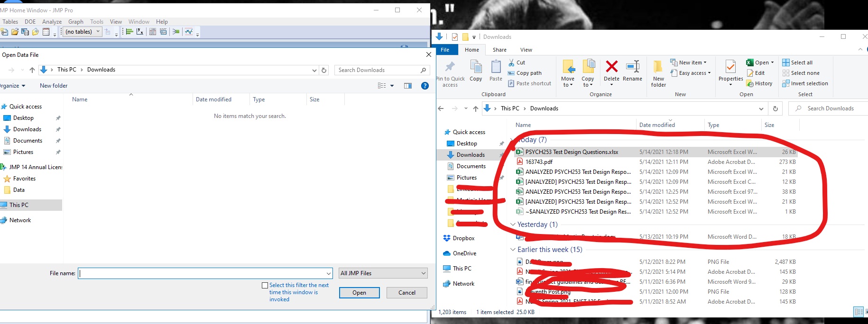Select Dropbox in Explorer navigation pane
The width and height of the screenshot is (868, 324).
[459, 238]
